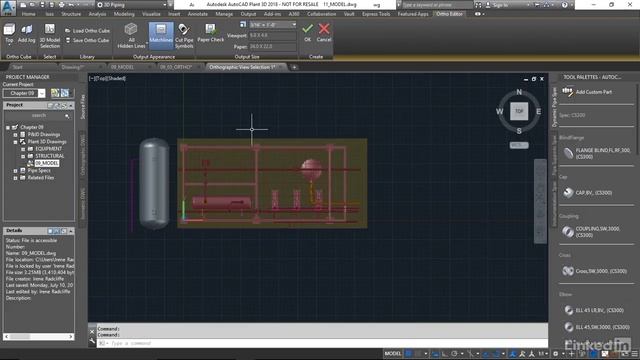640x360 pixels.
Task: Select the COUPLING SW 3000 part
Action: [x=591, y=232]
